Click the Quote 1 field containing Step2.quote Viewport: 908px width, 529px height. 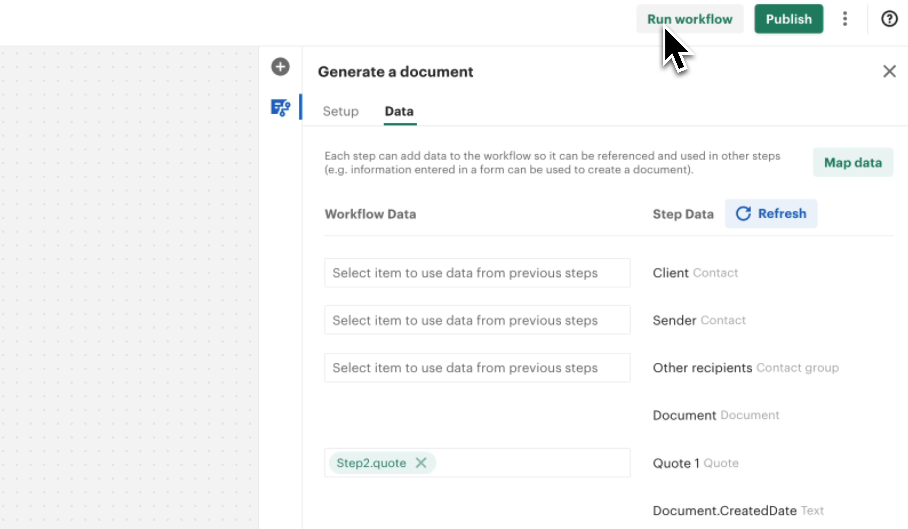530,463
